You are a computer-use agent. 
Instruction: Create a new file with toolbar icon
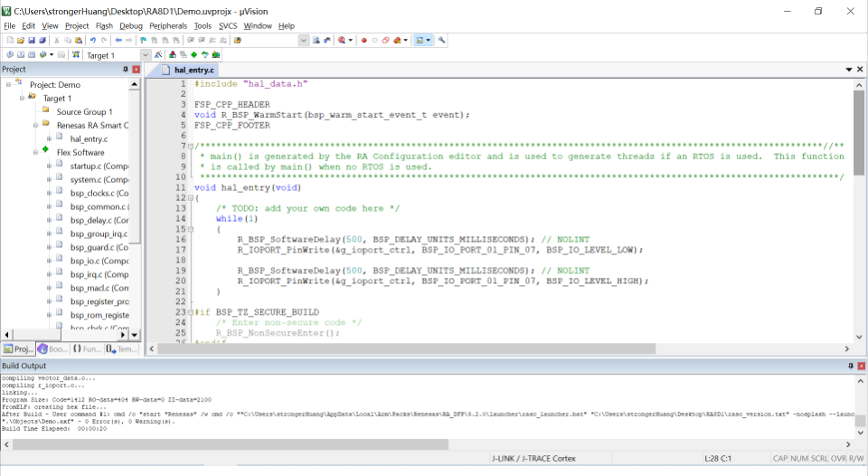10,40
